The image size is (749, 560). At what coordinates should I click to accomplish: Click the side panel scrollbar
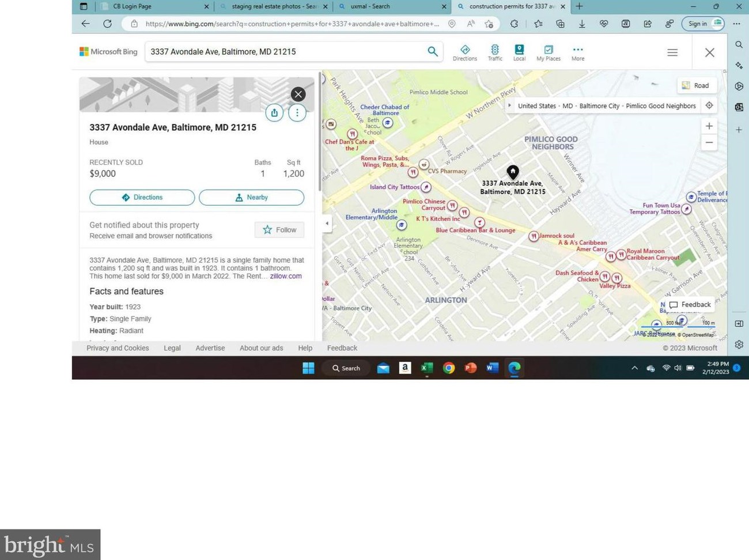pos(319,133)
